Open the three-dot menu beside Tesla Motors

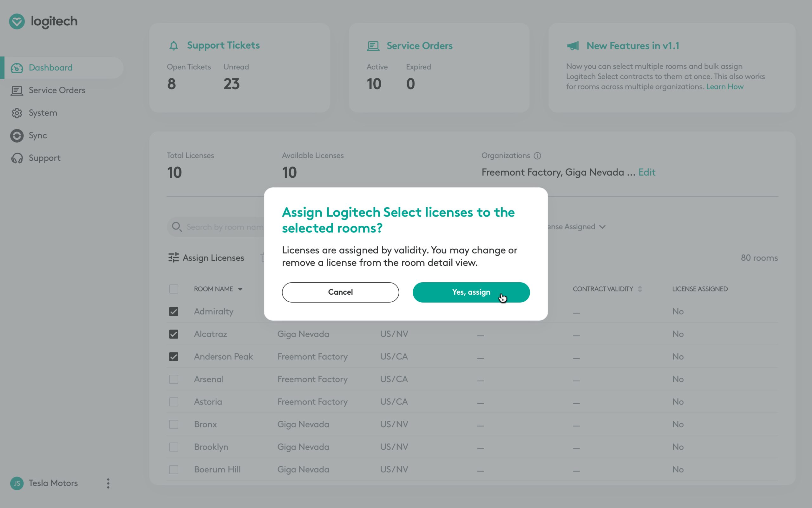[108, 484]
